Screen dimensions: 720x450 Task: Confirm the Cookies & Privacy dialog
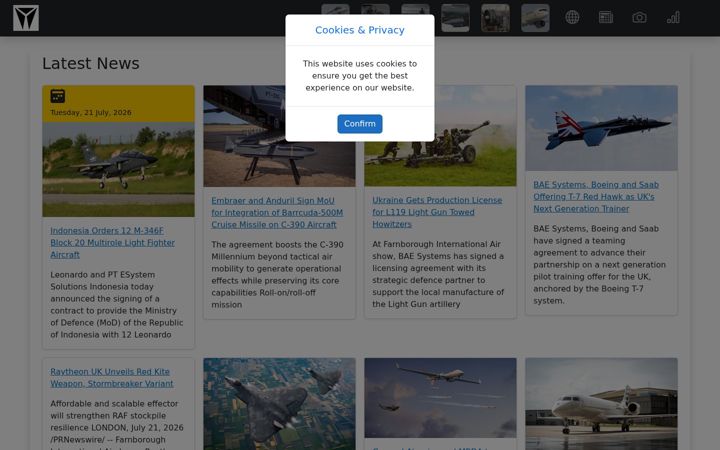[x=360, y=124]
